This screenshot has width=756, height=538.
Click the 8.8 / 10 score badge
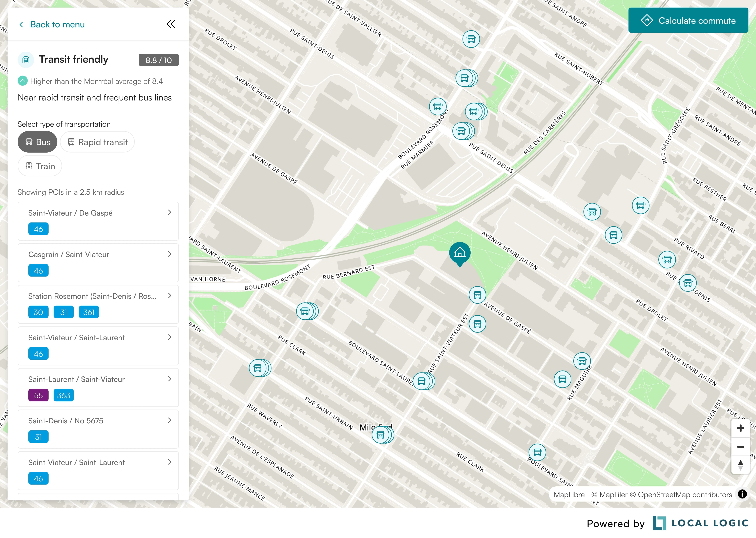[x=159, y=60]
